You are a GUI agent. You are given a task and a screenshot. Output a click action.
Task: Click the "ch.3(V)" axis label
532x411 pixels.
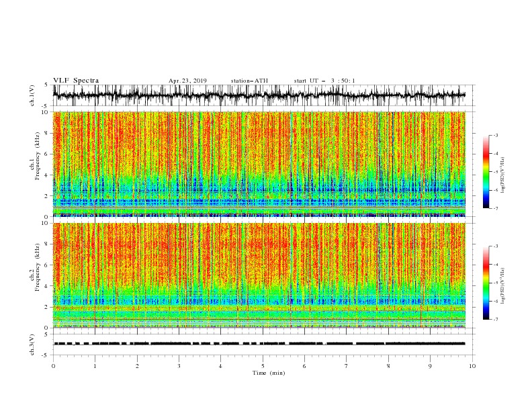click(32, 345)
